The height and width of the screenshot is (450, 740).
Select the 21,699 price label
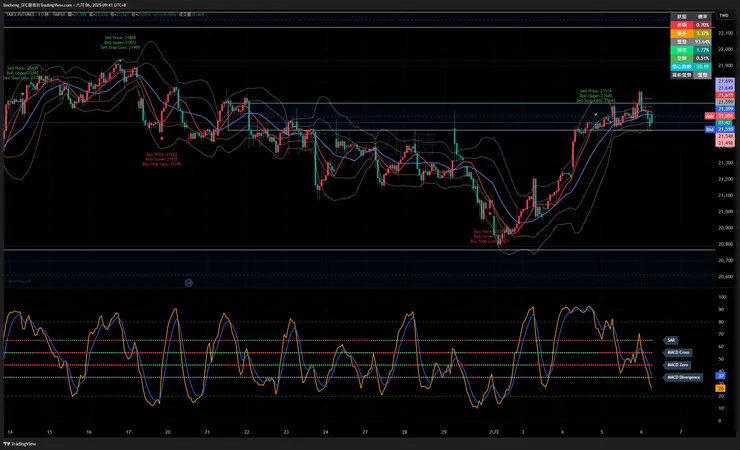[x=725, y=82]
